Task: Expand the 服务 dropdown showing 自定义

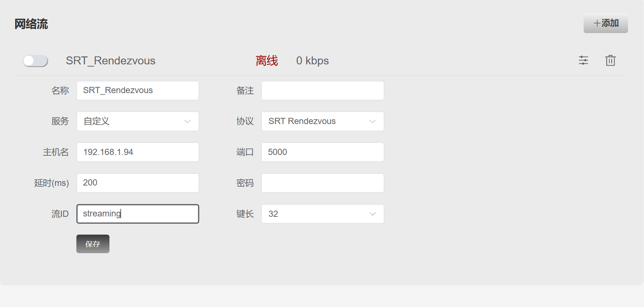Action: (137, 121)
